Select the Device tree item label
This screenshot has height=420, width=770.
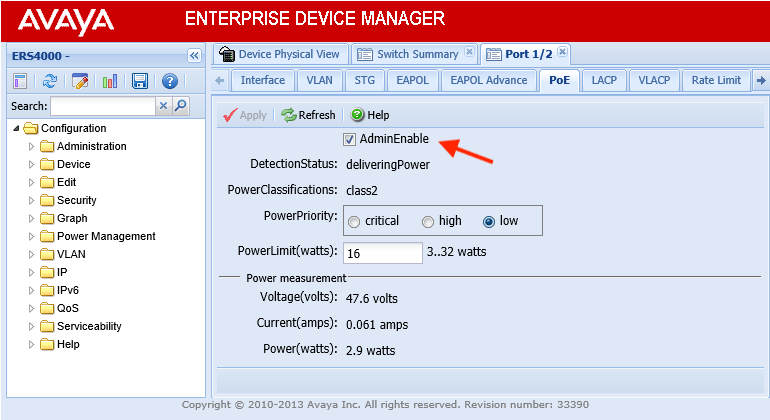pyautogui.click(x=74, y=165)
